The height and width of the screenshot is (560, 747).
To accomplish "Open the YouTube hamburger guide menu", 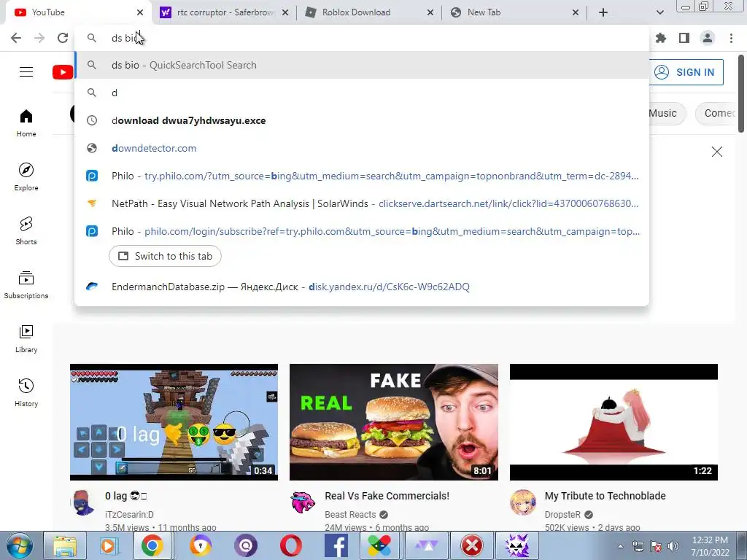I will coord(26,72).
